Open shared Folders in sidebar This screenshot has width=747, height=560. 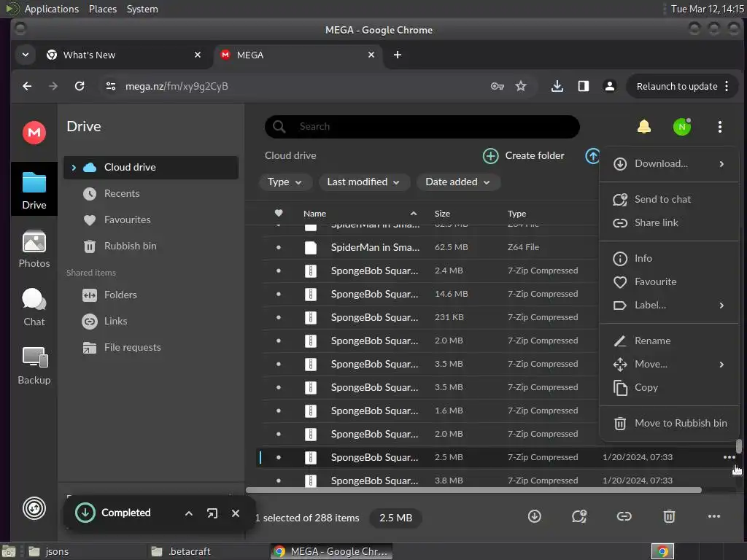(x=150, y=295)
